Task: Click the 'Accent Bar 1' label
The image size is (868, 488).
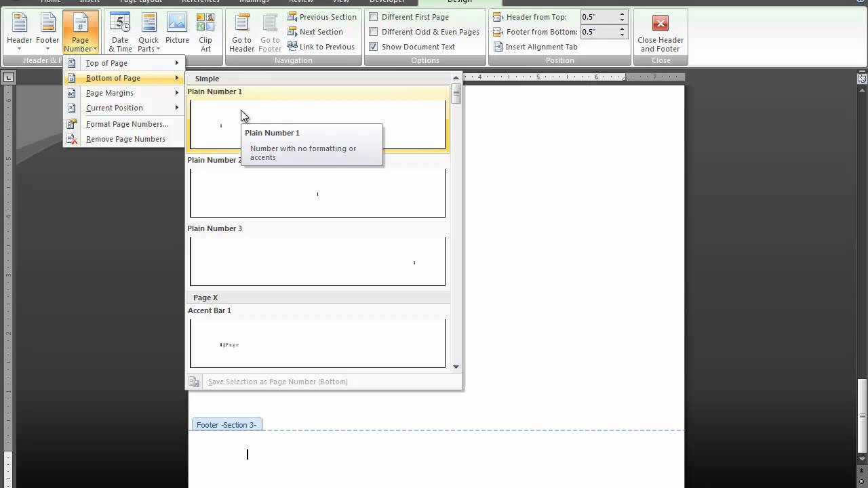Action: click(210, 310)
